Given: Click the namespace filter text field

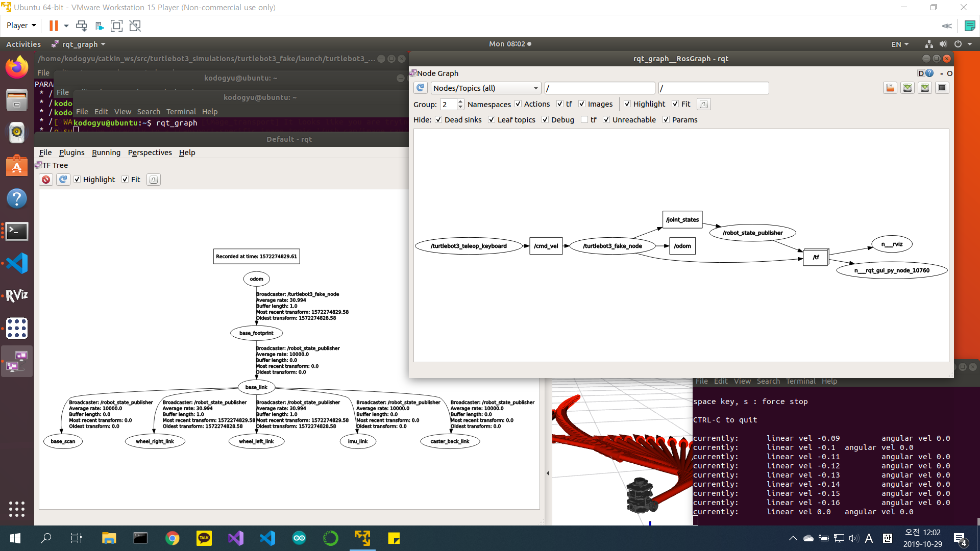Looking at the screenshot, I should pos(599,88).
